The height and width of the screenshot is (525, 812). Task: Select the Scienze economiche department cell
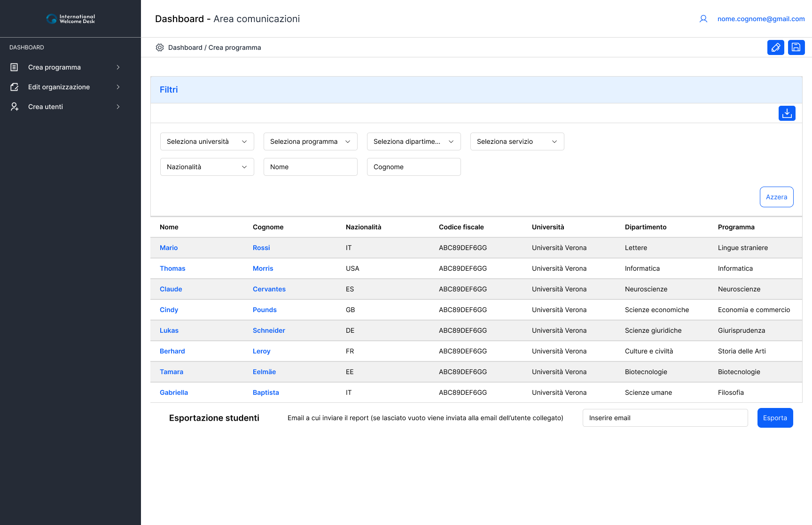tap(657, 310)
